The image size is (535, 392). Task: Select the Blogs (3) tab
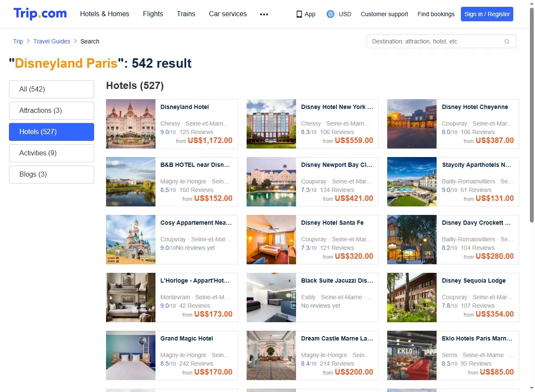tap(52, 175)
